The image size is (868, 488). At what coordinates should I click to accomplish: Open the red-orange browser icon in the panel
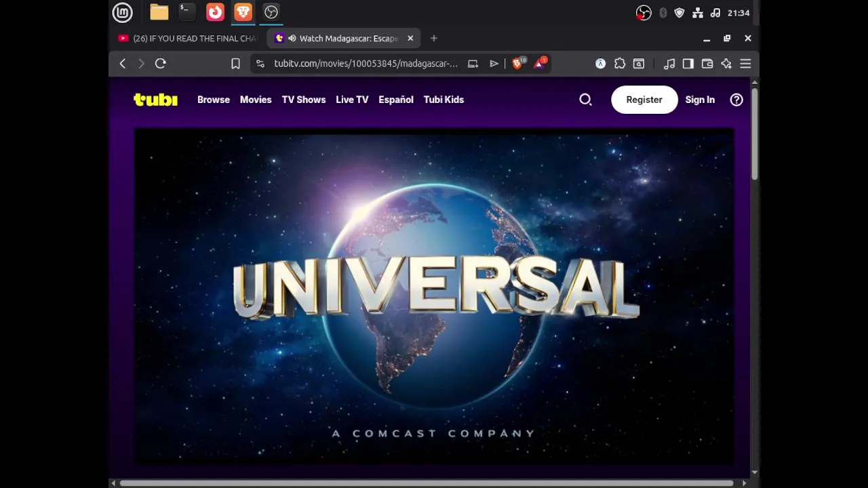215,12
